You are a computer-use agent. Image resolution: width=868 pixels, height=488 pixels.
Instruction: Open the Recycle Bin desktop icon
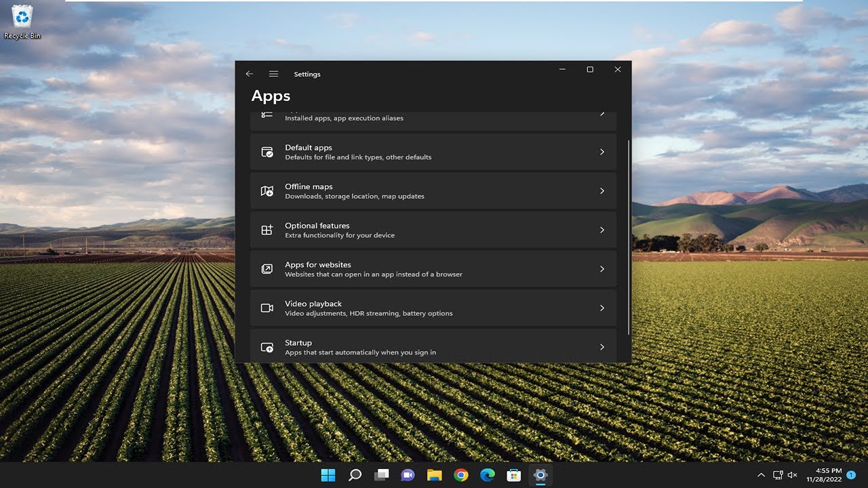pos(22,22)
